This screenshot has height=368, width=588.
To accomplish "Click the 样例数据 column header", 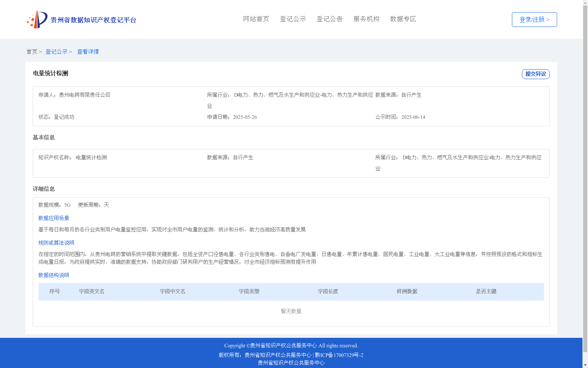I will pyautogui.click(x=407, y=291).
